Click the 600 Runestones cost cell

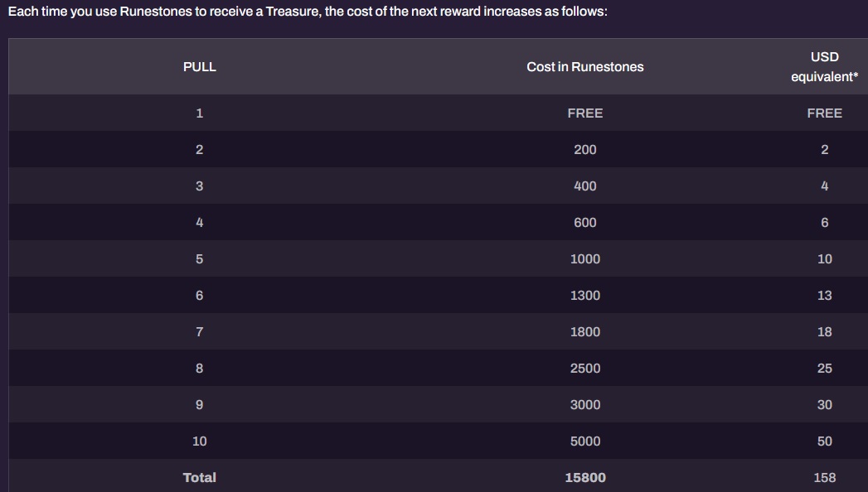(585, 223)
